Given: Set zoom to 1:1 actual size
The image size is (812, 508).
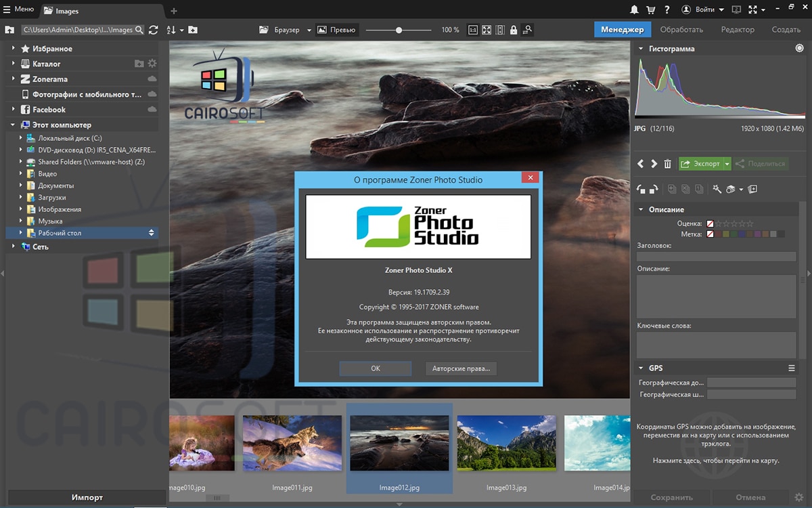Looking at the screenshot, I should click(x=472, y=30).
